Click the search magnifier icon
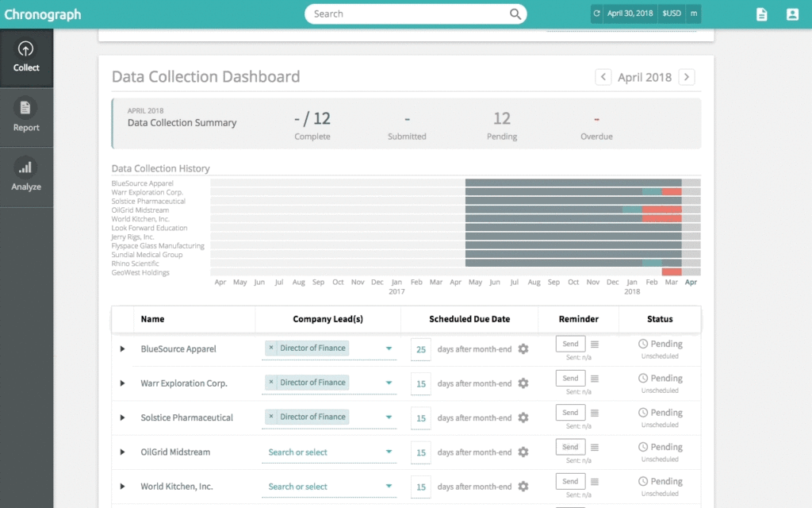 [x=515, y=13]
